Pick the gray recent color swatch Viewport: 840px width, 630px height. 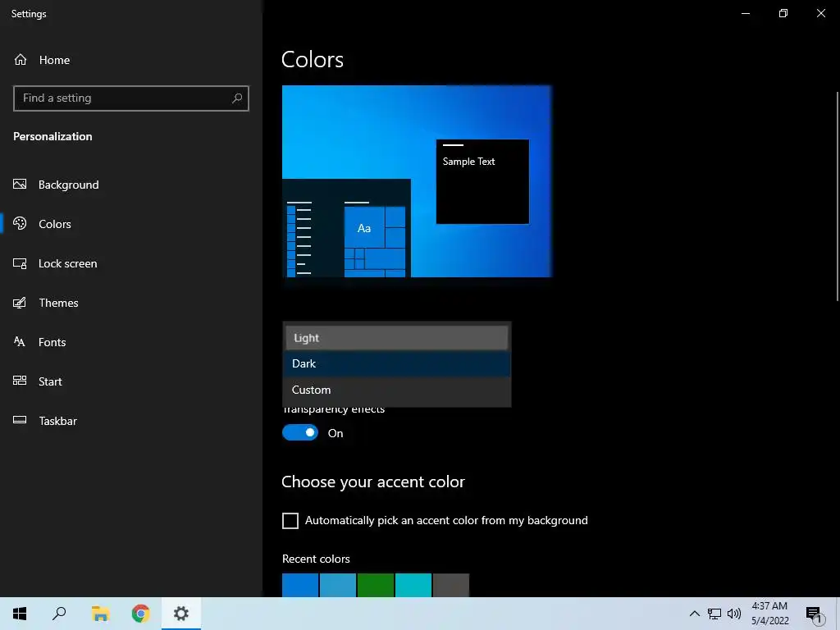(x=451, y=585)
